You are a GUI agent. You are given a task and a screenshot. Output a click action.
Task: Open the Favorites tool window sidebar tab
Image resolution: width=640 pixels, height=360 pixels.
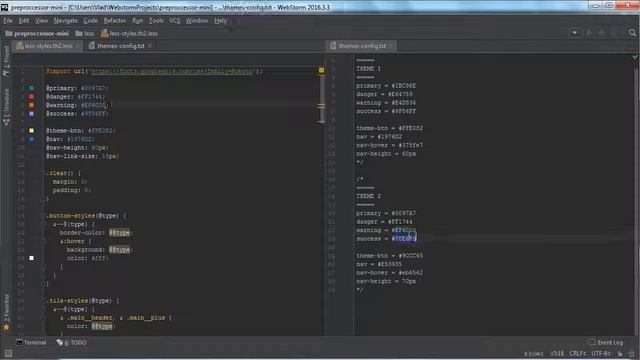click(6, 312)
